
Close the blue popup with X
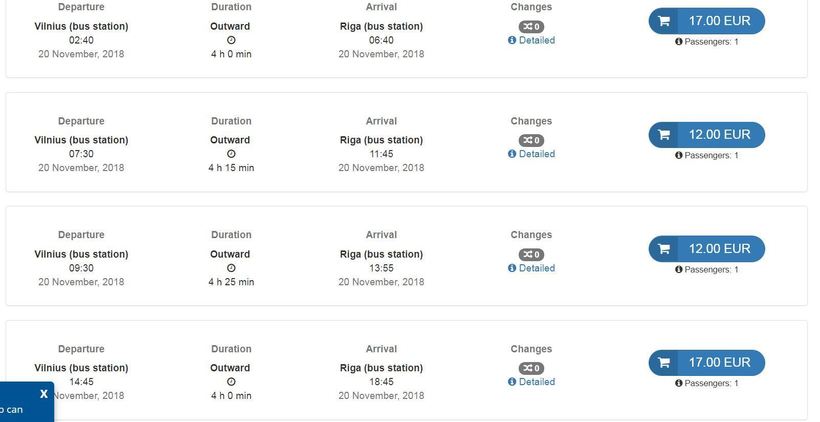coord(43,394)
